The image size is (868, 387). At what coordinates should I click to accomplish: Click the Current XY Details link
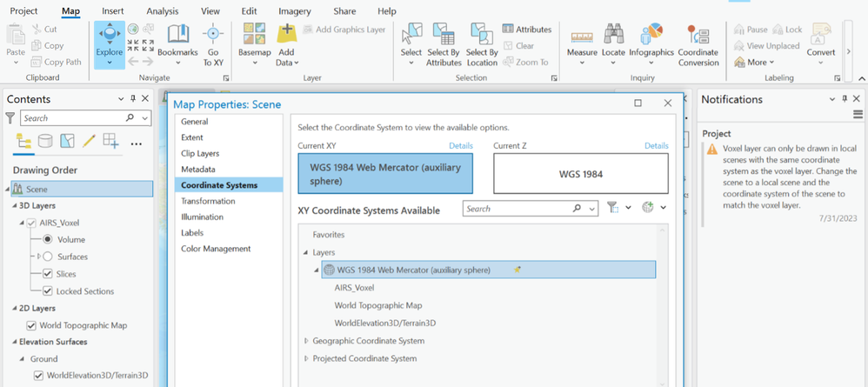pos(461,145)
